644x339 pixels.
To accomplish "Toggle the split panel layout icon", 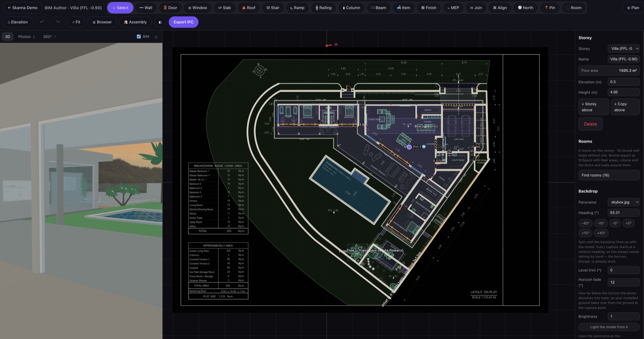I will pyautogui.click(x=160, y=22).
